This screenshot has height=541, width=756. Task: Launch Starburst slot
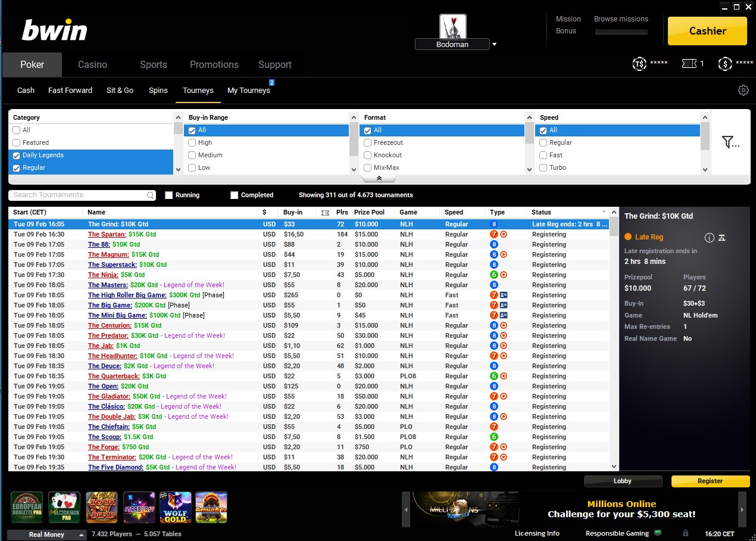(x=139, y=507)
